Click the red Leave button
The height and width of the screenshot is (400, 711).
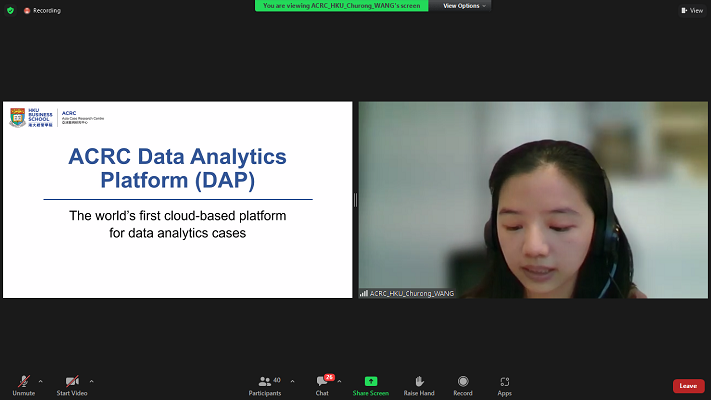688,386
